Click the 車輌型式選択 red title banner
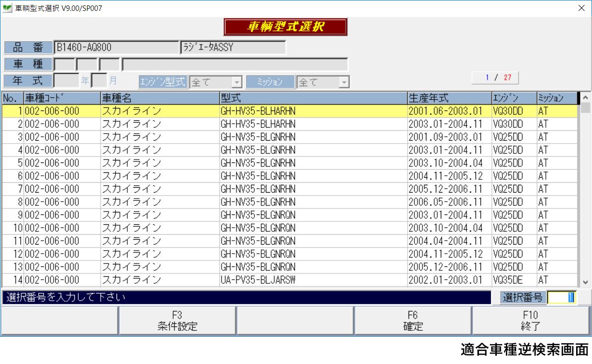Image resolution: width=592 pixels, height=364 pixels. [x=286, y=27]
